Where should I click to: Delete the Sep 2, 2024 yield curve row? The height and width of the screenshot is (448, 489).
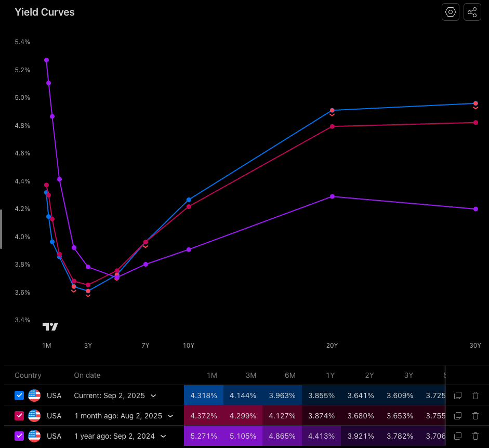[x=475, y=436]
